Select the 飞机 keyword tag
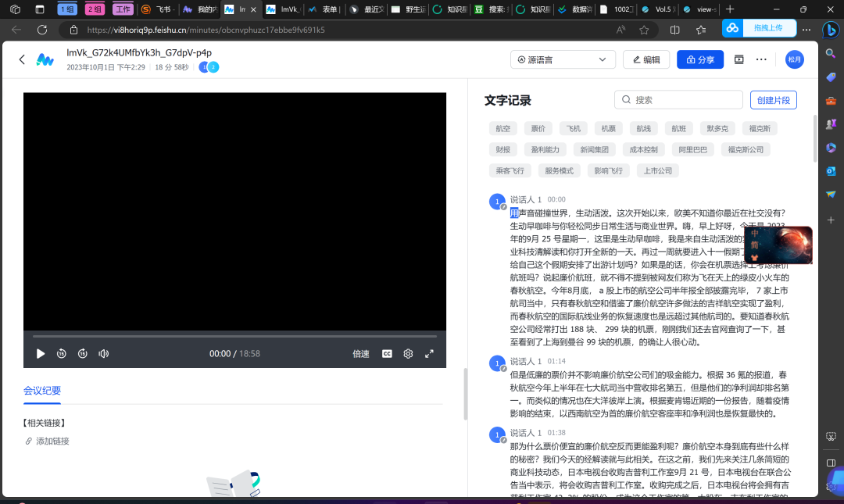 click(x=574, y=129)
